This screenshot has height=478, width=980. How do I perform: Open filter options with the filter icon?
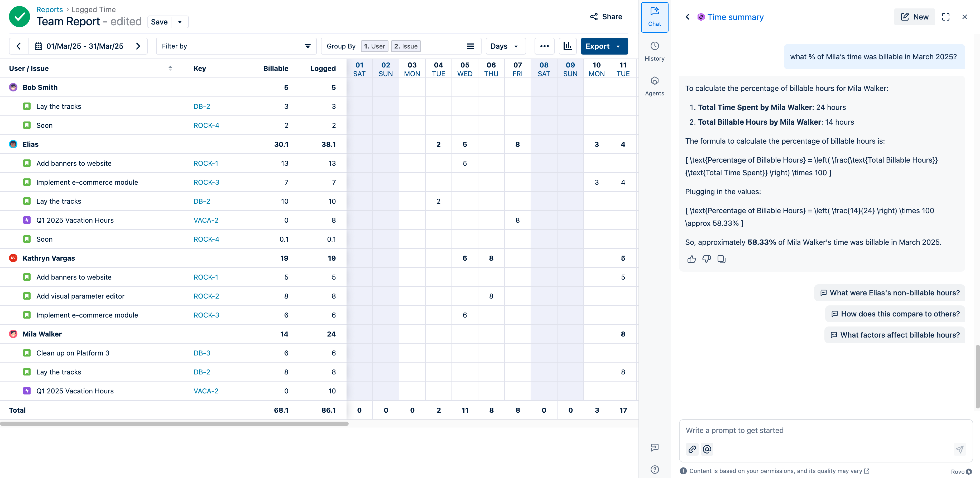[x=308, y=46]
